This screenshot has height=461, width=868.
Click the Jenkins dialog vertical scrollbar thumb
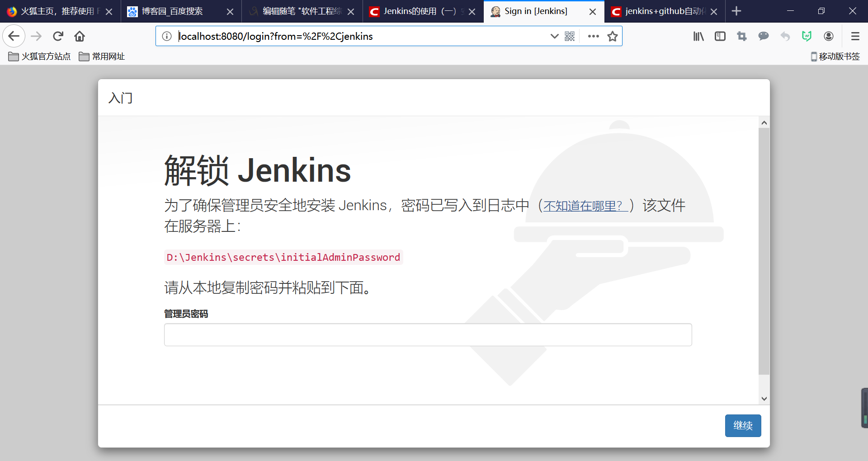point(764,251)
